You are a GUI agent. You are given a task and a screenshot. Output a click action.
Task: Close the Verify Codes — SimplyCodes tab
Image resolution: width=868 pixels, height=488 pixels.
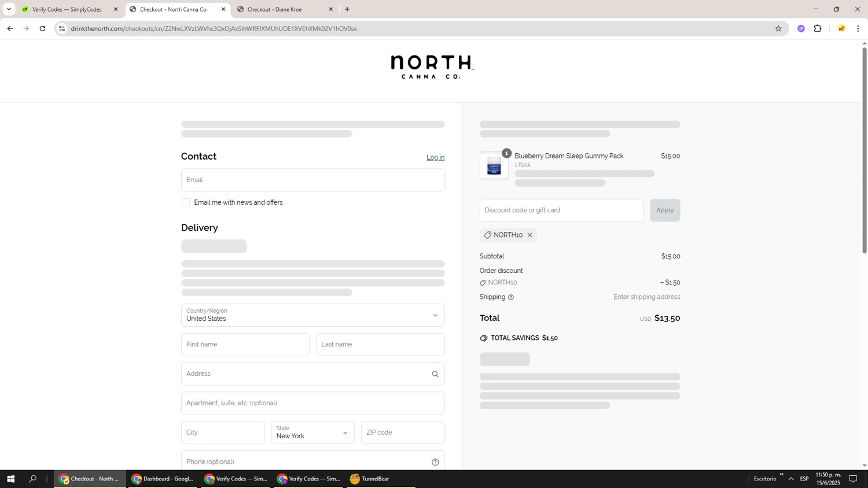coord(116,9)
